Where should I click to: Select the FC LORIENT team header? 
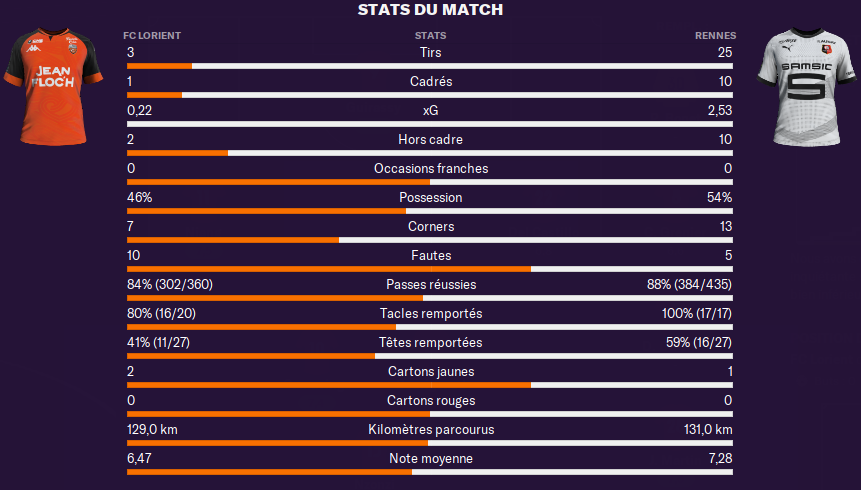click(x=152, y=36)
